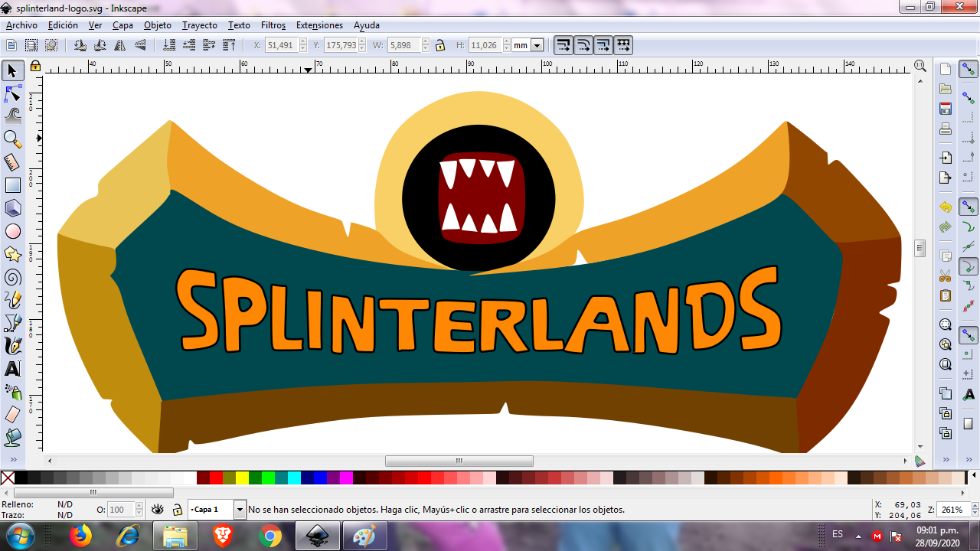Increase the X position stepper
Image resolution: width=980 pixels, height=551 pixels.
click(x=303, y=42)
